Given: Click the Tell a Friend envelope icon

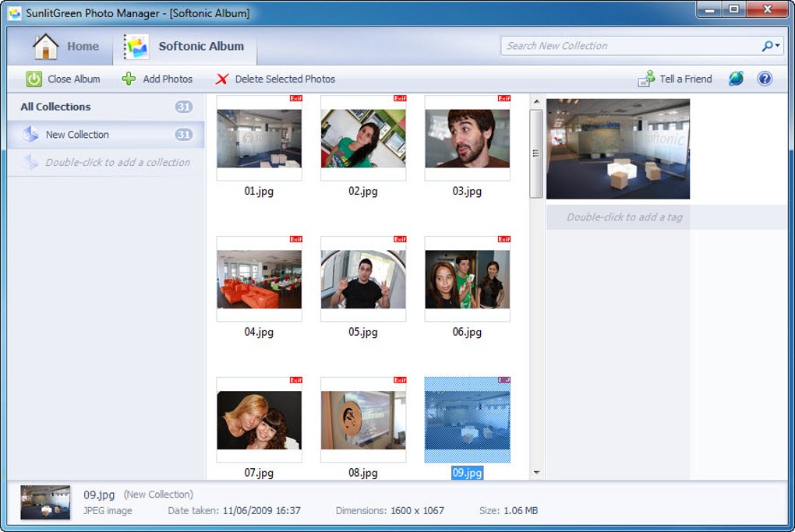Looking at the screenshot, I should tap(645, 78).
